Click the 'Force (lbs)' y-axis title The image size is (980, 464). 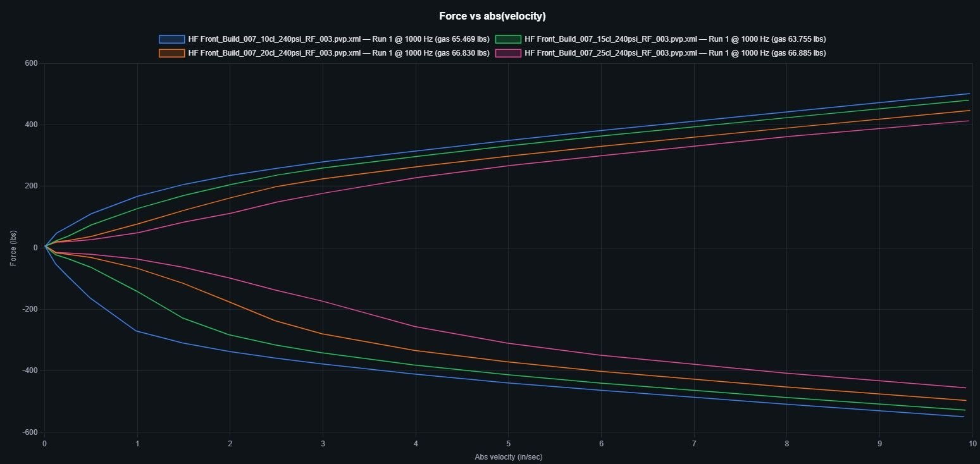[x=13, y=248]
